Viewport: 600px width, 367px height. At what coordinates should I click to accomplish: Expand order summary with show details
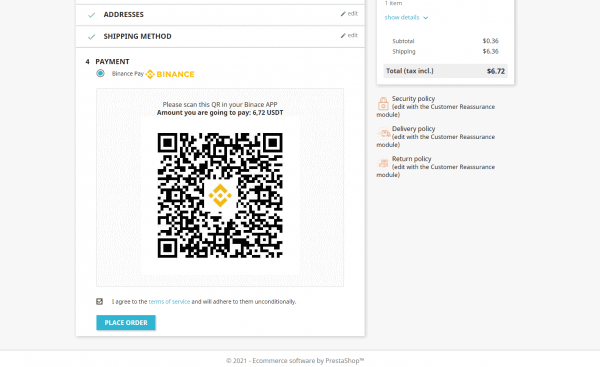pyautogui.click(x=402, y=18)
